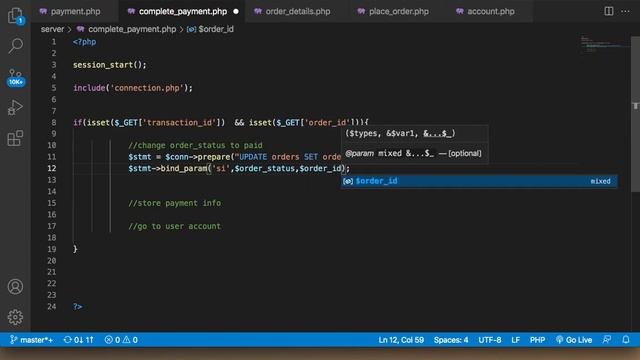
Task: Click the <?php opening tag
Action: tap(84, 42)
